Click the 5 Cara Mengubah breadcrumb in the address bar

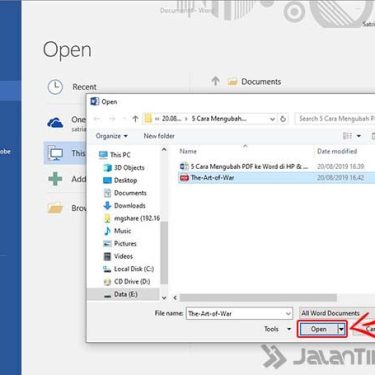click(219, 119)
